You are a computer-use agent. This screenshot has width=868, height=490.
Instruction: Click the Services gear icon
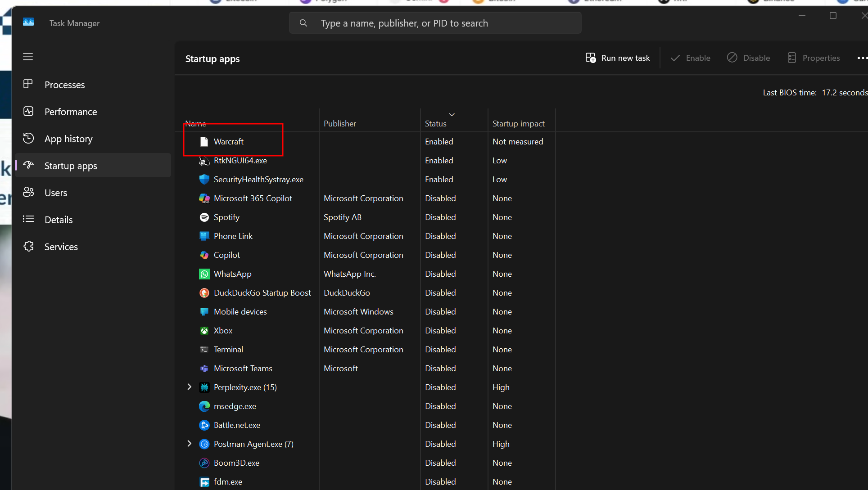coord(28,246)
